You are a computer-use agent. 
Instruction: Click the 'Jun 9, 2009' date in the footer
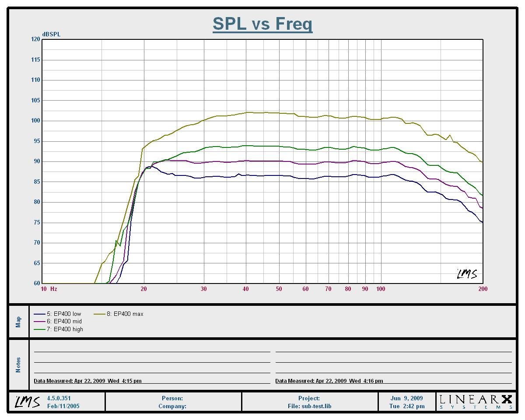pos(407,399)
